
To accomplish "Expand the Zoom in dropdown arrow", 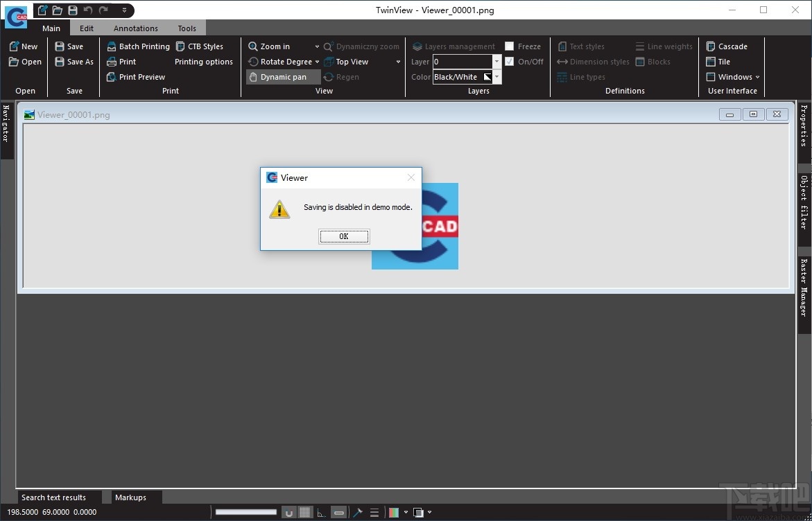I will [317, 46].
